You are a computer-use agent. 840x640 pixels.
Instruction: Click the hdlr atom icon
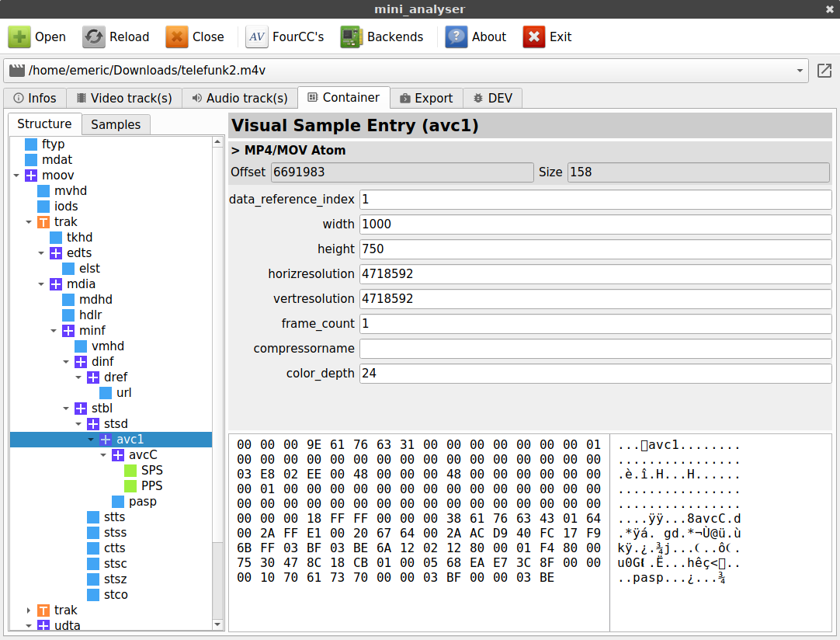pos(68,315)
